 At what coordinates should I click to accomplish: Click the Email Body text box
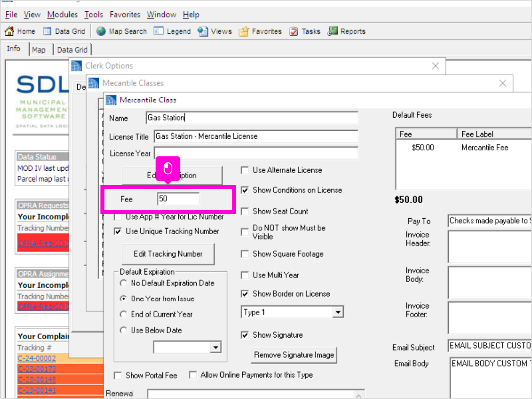tap(491, 378)
